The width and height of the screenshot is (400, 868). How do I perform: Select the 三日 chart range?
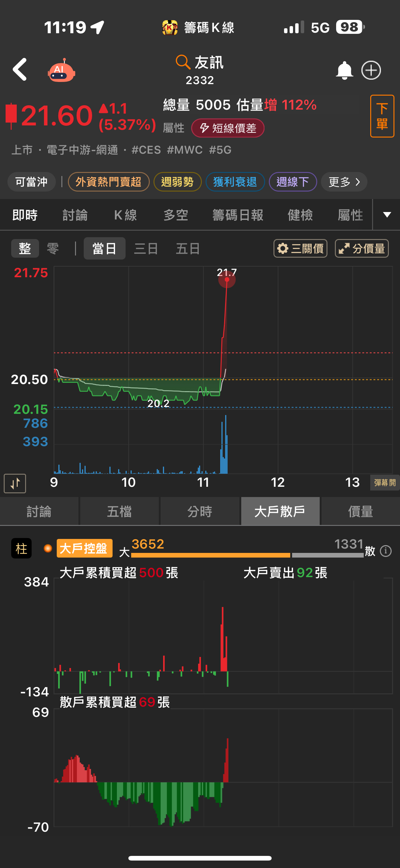[x=146, y=249]
